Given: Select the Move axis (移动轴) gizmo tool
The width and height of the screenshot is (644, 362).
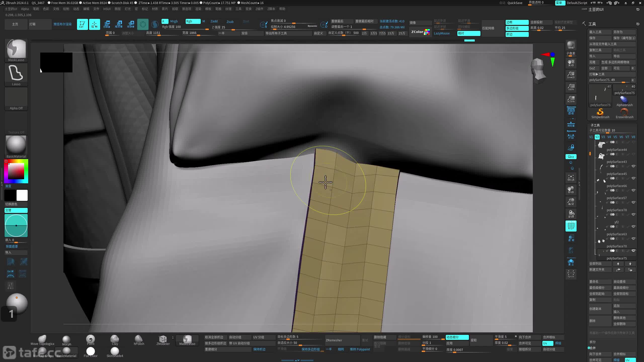Looking at the screenshot, I should pyautogui.click(x=107, y=24).
